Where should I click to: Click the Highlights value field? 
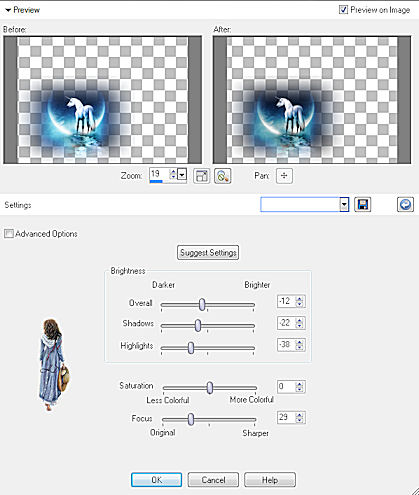(x=287, y=345)
